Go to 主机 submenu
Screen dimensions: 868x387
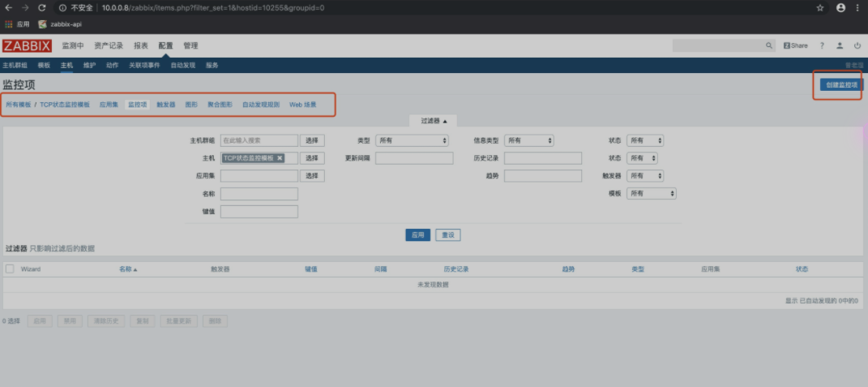(x=66, y=65)
